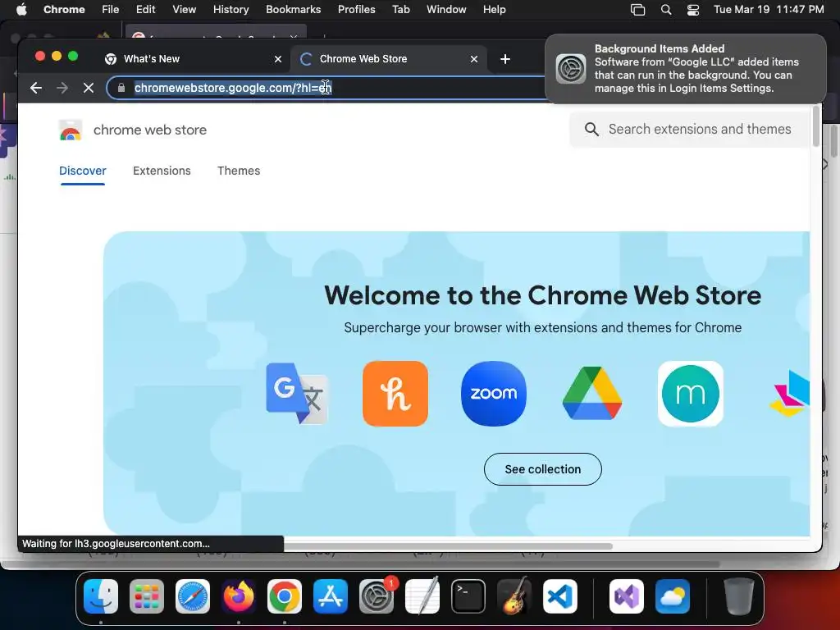Viewport: 840px width, 630px height.
Task: Open Terminal from the Dock
Action: [468, 596]
